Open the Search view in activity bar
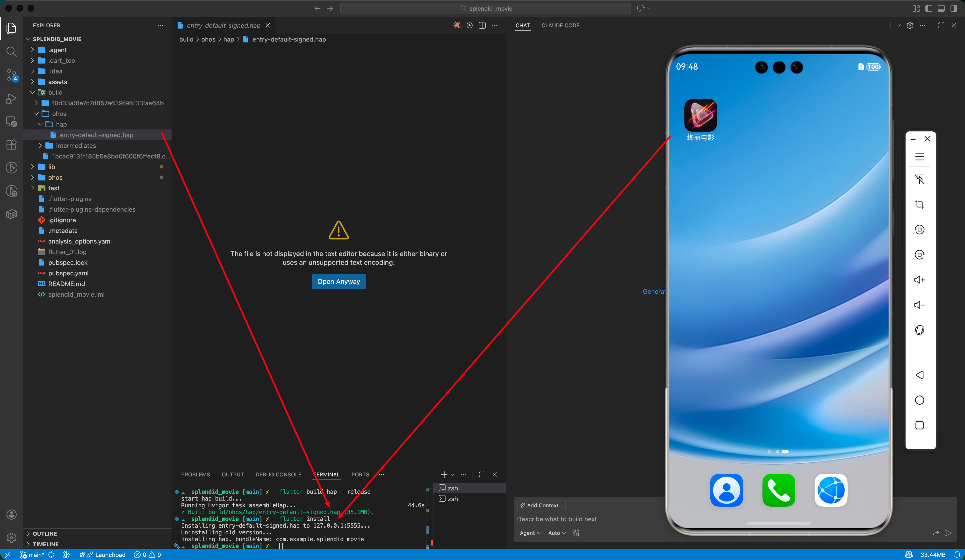 [12, 51]
